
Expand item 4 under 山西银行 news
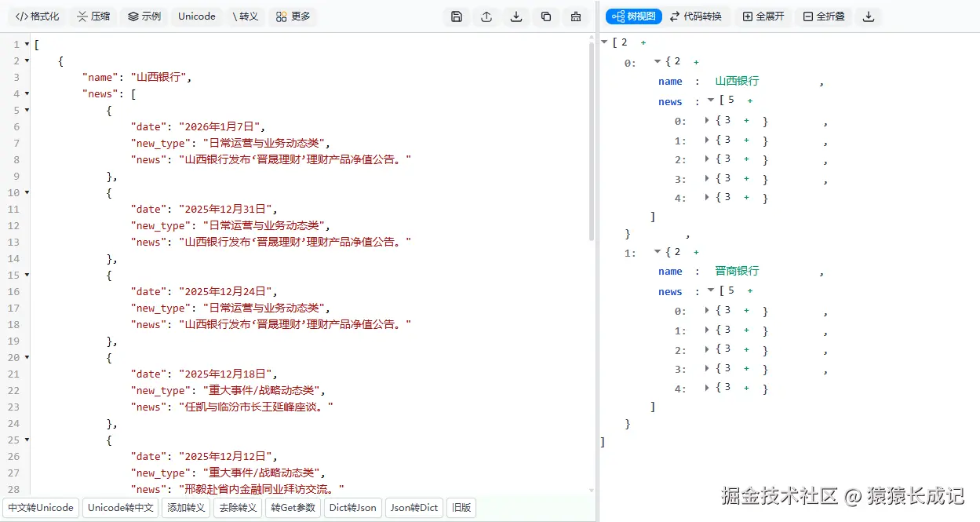(707, 198)
